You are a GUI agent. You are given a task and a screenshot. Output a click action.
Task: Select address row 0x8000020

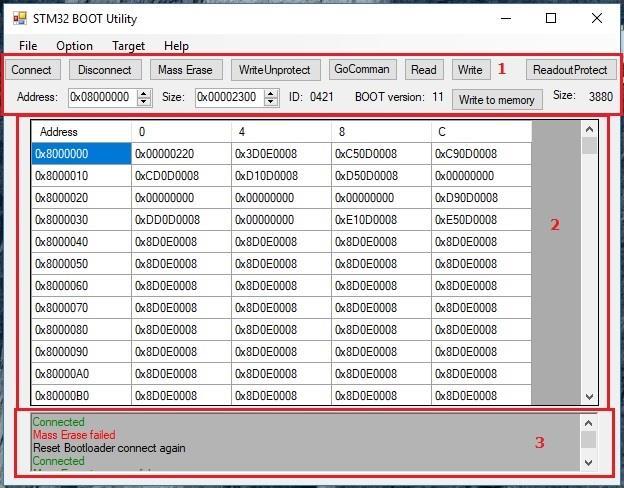(81, 198)
